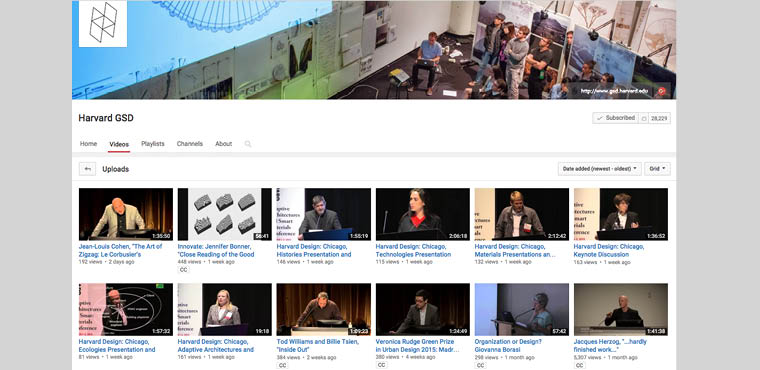Screen dimensions: 760x370
Task: Open the Date added sort dropdown
Action: point(600,169)
